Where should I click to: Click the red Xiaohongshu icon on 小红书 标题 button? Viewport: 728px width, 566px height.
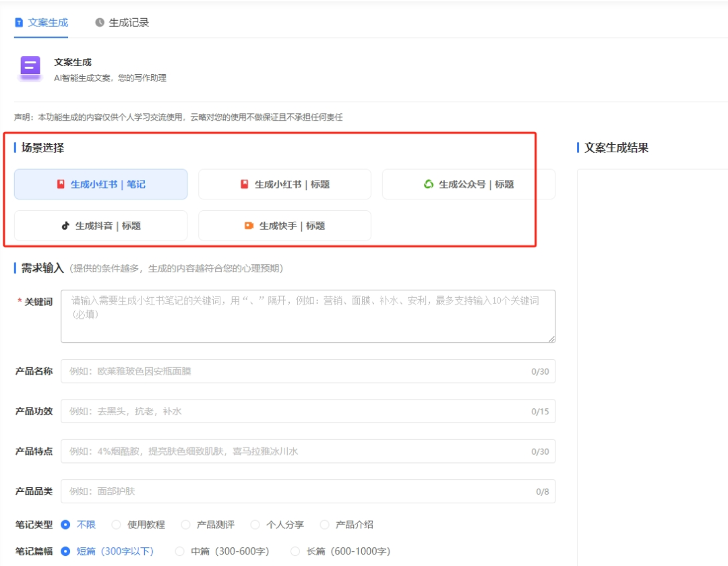245,184
